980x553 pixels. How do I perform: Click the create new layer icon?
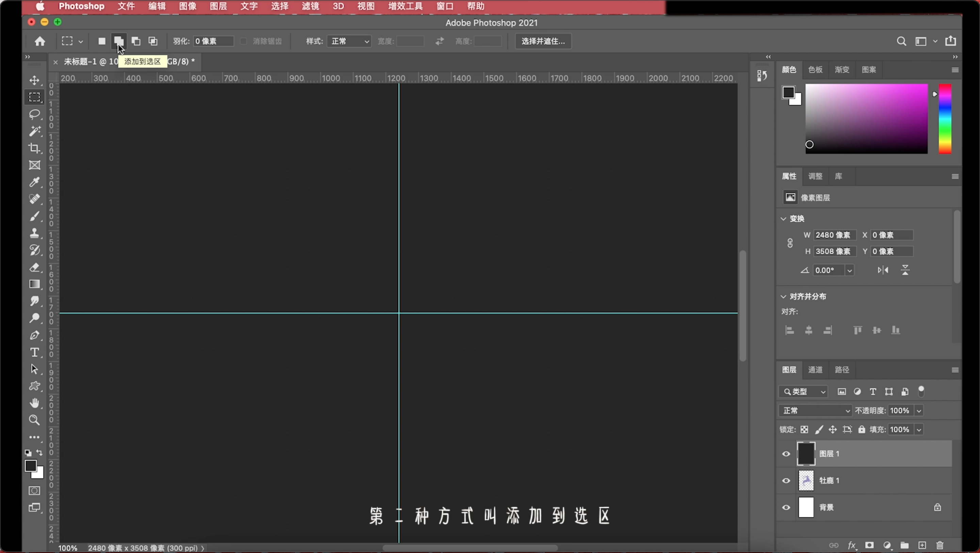coord(922,545)
